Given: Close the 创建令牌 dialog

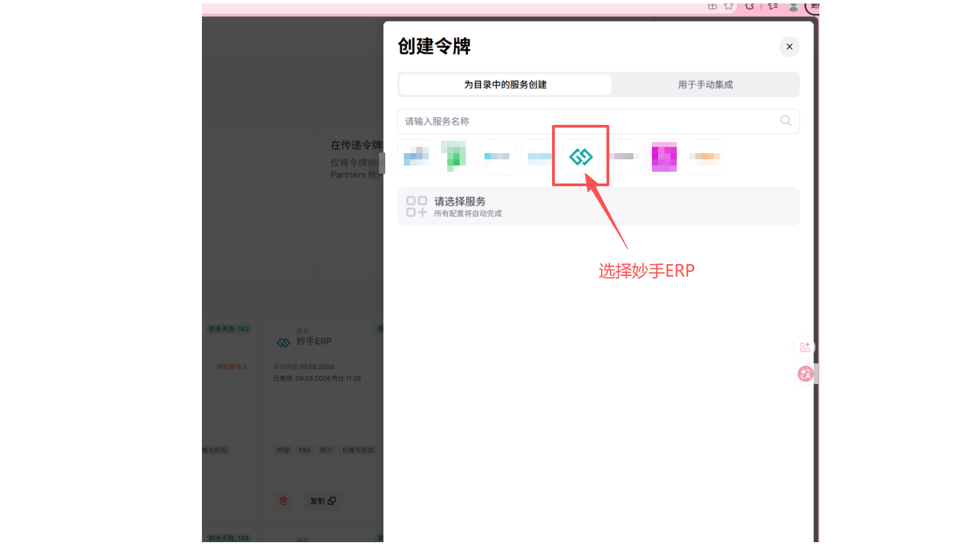Looking at the screenshot, I should pos(789,47).
